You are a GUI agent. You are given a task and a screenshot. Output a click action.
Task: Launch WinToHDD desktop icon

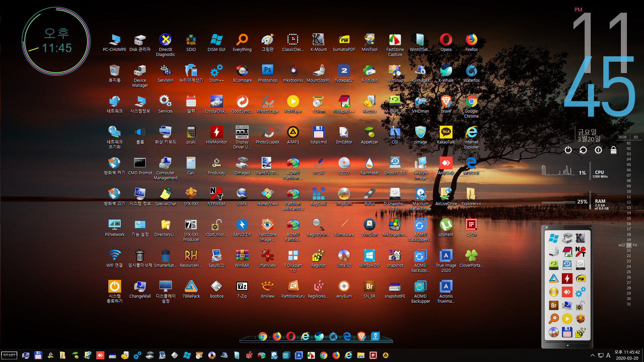(369, 258)
